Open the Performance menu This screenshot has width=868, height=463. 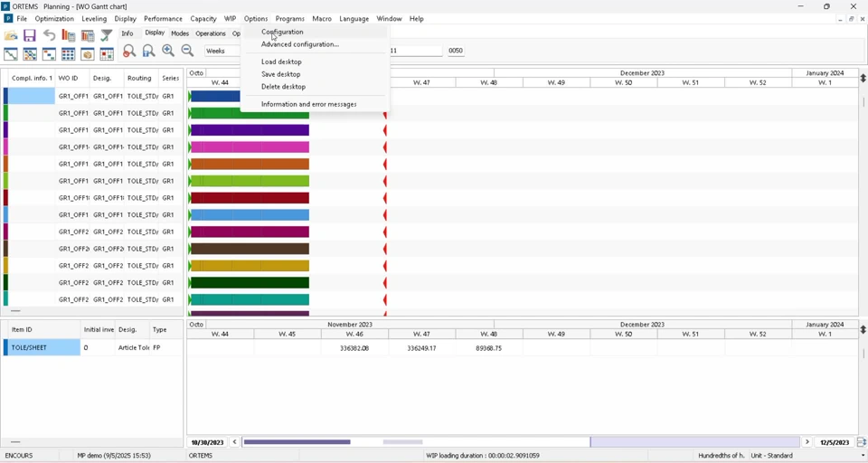click(163, 19)
